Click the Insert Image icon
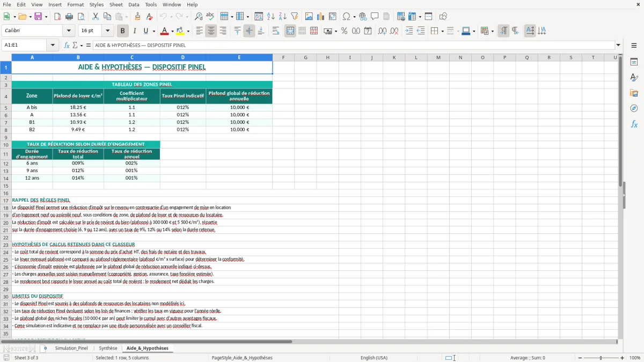644x362 pixels. [309, 17]
